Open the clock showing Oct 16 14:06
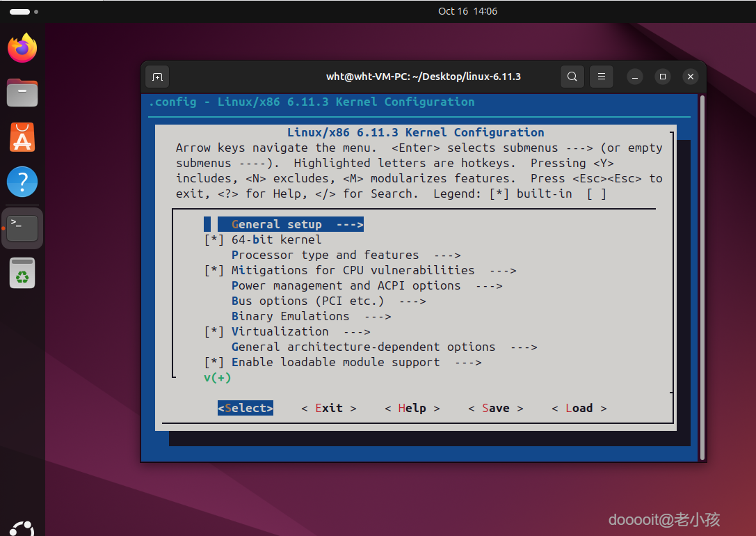 click(x=467, y=11)
